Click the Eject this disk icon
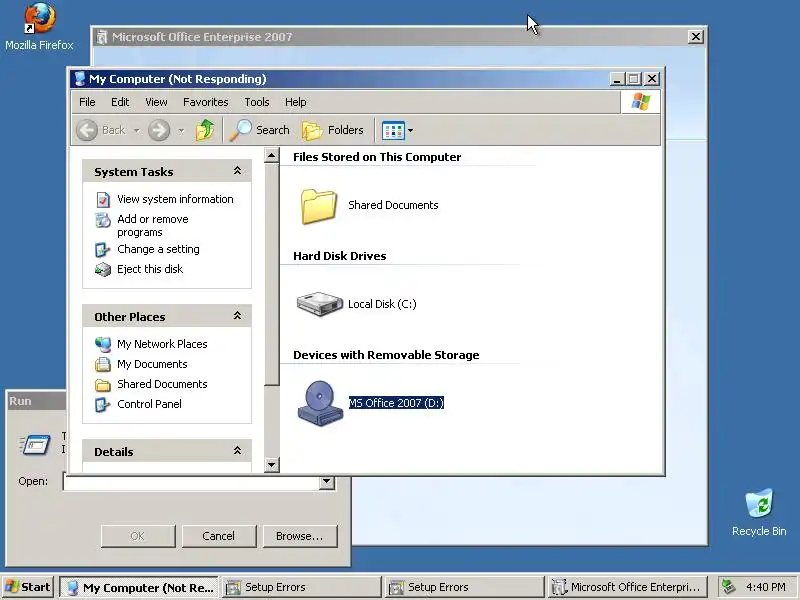This screenshot has width=800, height=600. 103,269
